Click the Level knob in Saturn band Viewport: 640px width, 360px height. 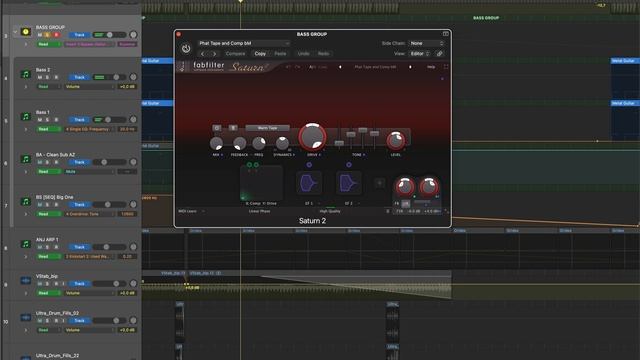pos(396,141)
